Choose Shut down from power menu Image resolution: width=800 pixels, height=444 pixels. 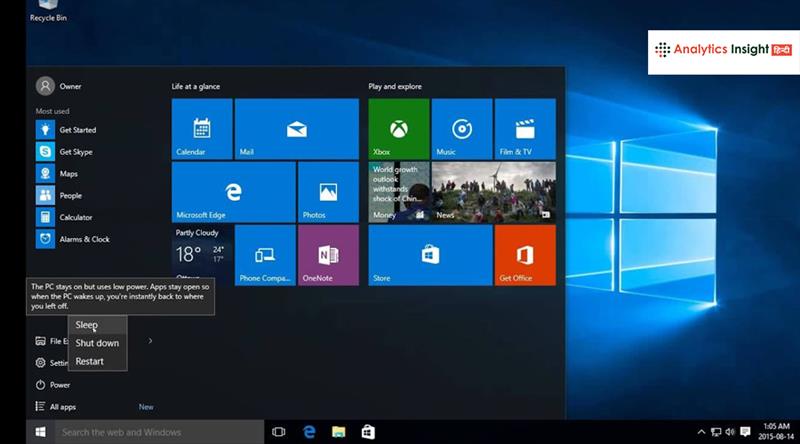(97, 343)
